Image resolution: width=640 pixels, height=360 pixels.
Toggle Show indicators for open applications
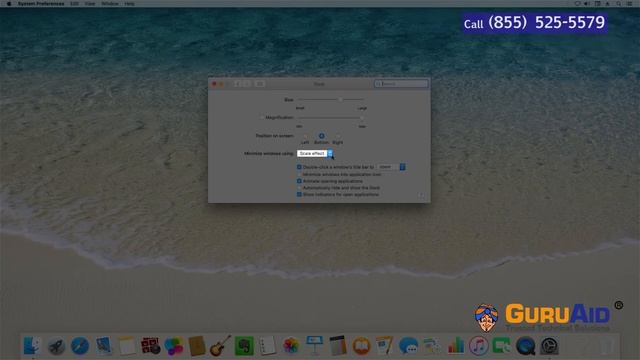(x=299, y=194)
